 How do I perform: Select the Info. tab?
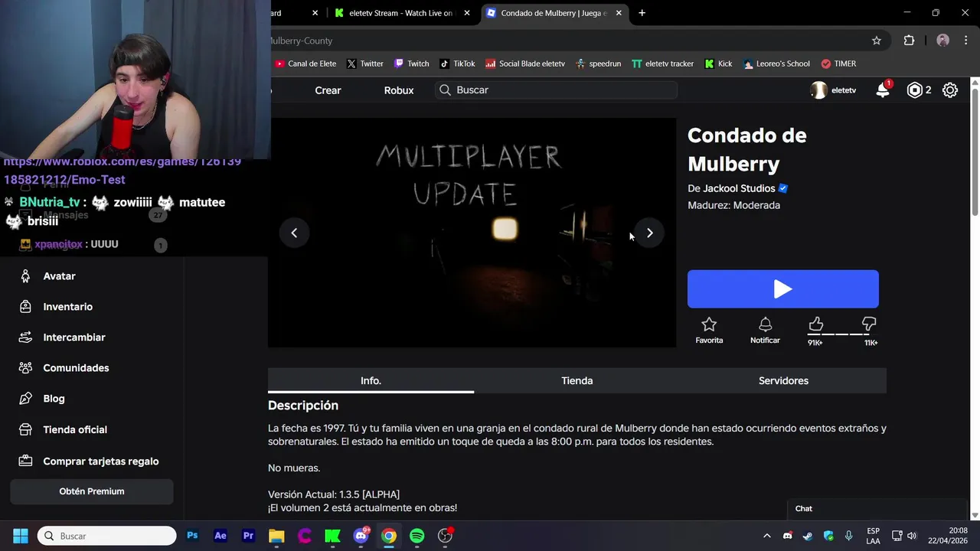371,380
